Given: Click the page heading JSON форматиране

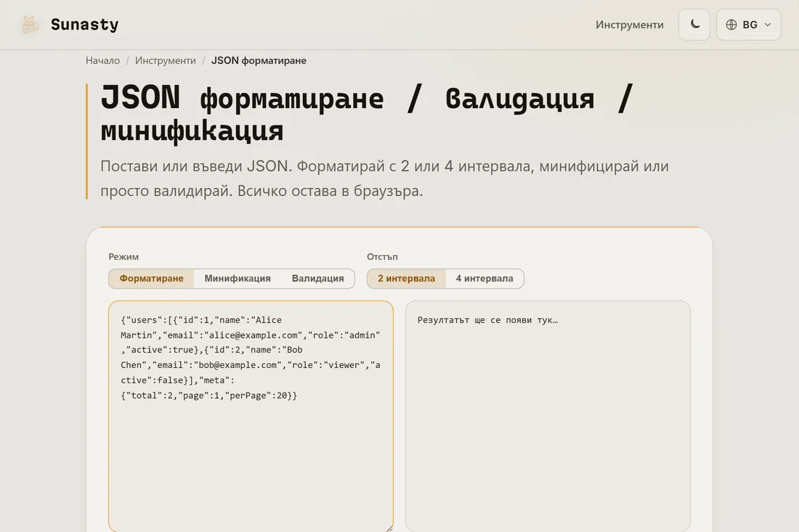Looking at the screenshot, I should (x=367, y=114).
